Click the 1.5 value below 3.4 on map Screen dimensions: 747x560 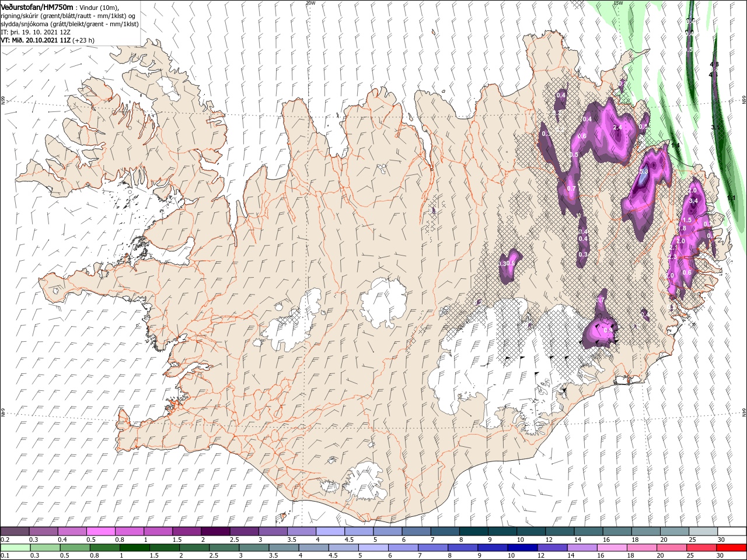point(687,220)
